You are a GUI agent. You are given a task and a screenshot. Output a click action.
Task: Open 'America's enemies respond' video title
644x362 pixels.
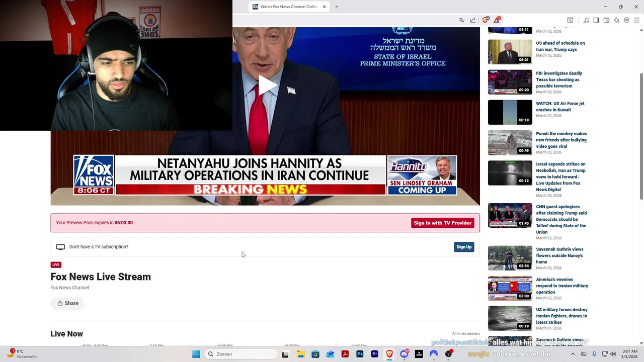point(562,286)
